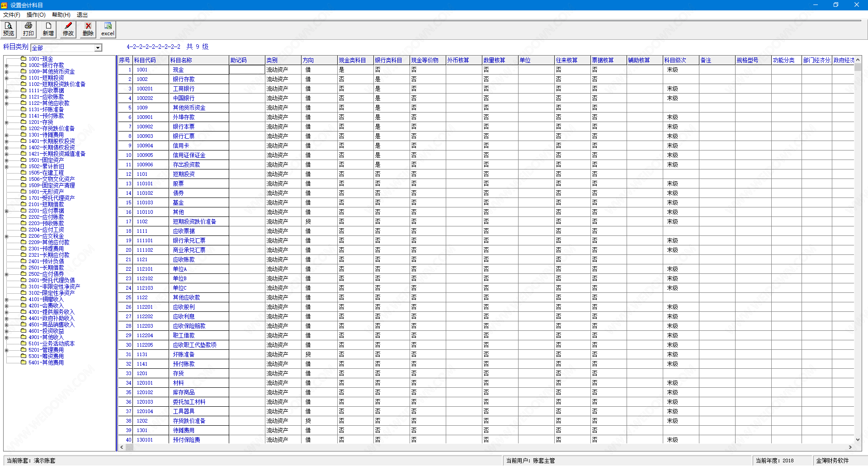Click the horizontal scrollbar right arrow

click(x=850, y=447)
